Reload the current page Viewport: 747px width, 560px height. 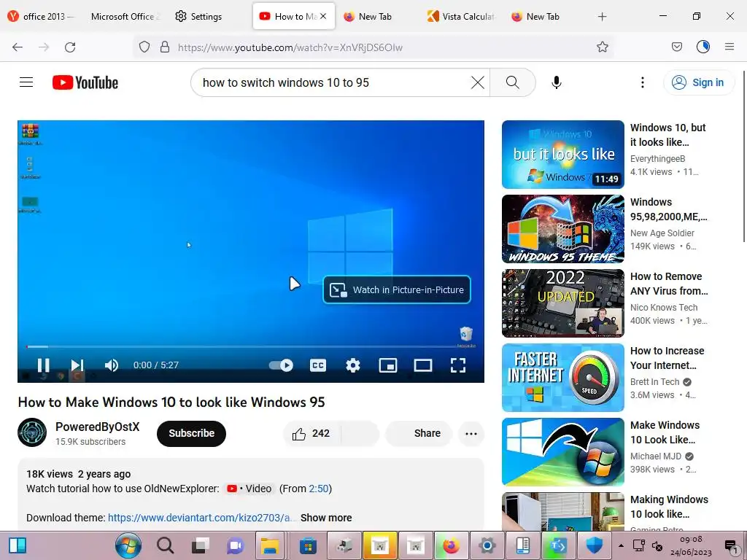(x=70, y=47)
